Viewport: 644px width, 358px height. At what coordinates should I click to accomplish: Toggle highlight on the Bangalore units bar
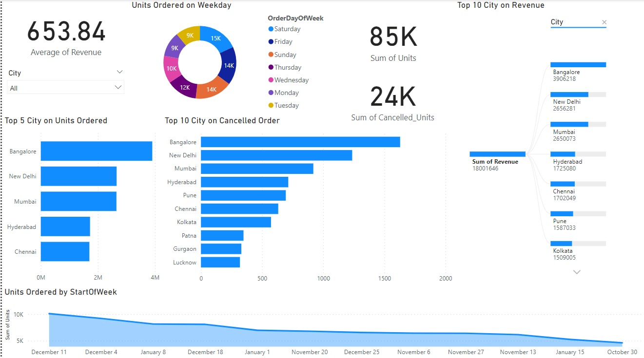(96, 151)
